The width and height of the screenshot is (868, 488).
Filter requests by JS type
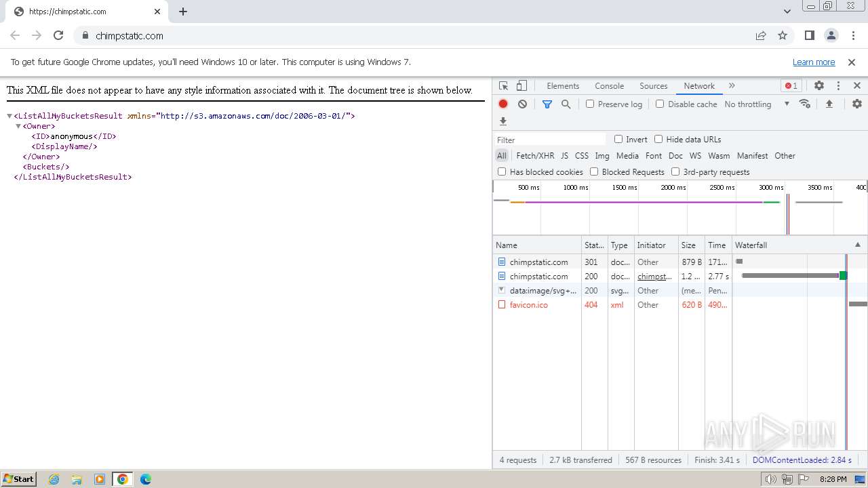pos(564,156)
